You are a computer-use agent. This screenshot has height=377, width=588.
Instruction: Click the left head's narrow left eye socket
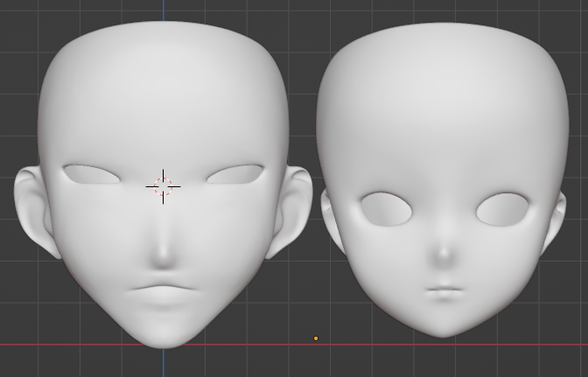94,175
